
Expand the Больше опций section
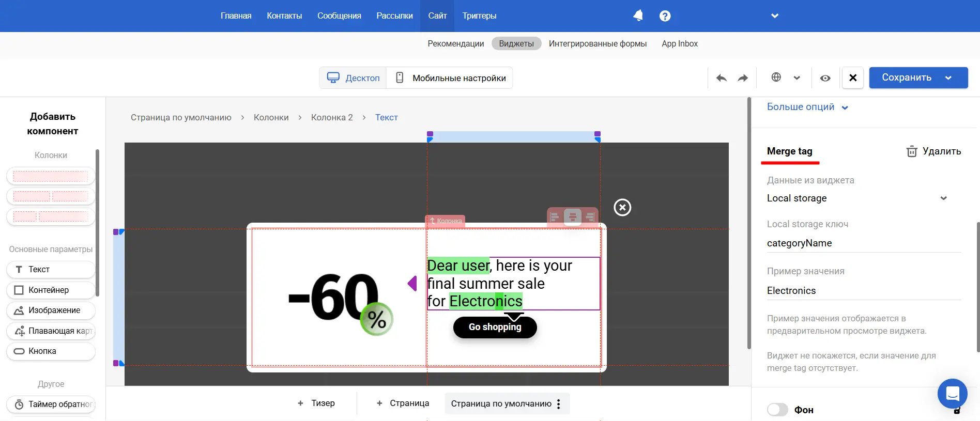click(807, 107)
